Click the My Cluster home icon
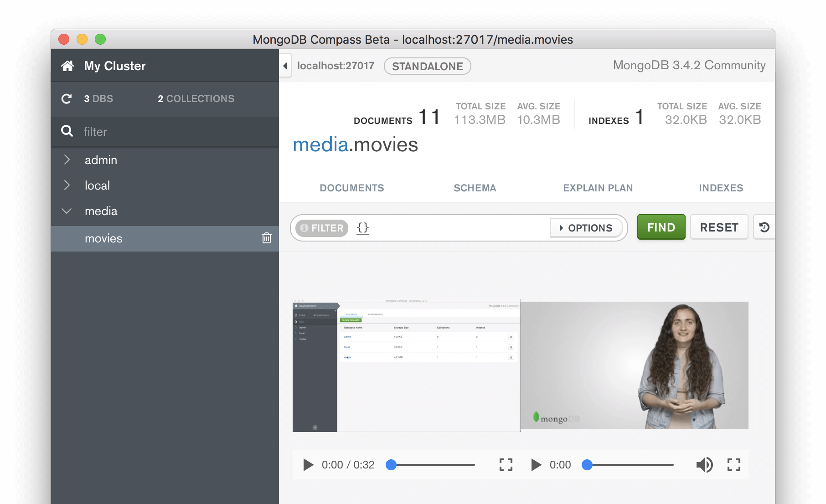The height and width of the screenshot is (504, 826). point(67,66)
